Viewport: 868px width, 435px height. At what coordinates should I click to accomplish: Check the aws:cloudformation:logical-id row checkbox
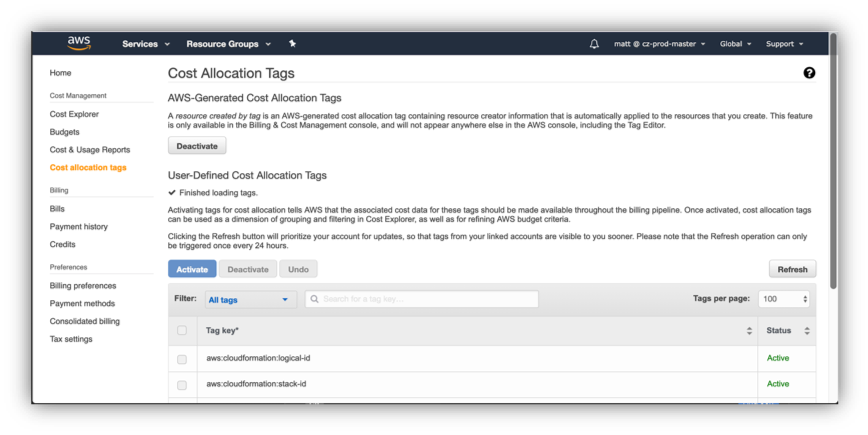click(x=182, y=359)
